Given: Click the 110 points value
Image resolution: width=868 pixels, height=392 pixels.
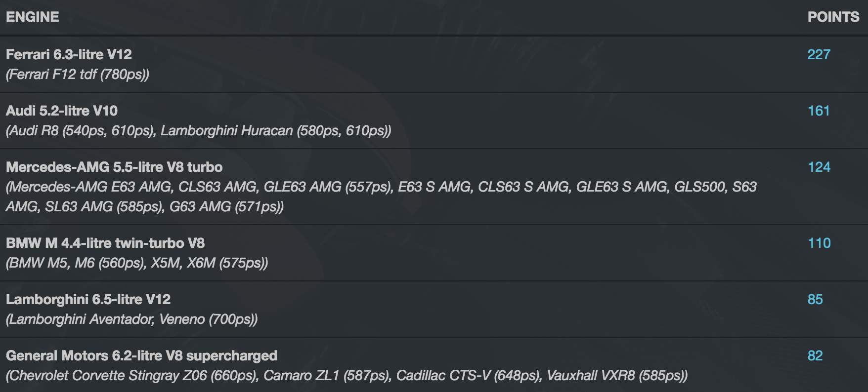Looking at the screenshot, I should [819, 243].
